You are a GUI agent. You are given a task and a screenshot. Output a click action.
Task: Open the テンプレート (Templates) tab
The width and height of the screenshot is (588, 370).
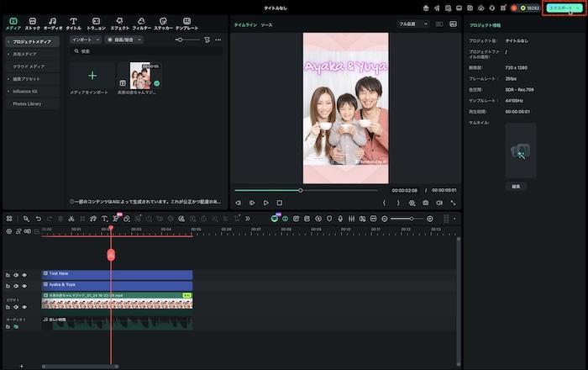coord(186,24)
